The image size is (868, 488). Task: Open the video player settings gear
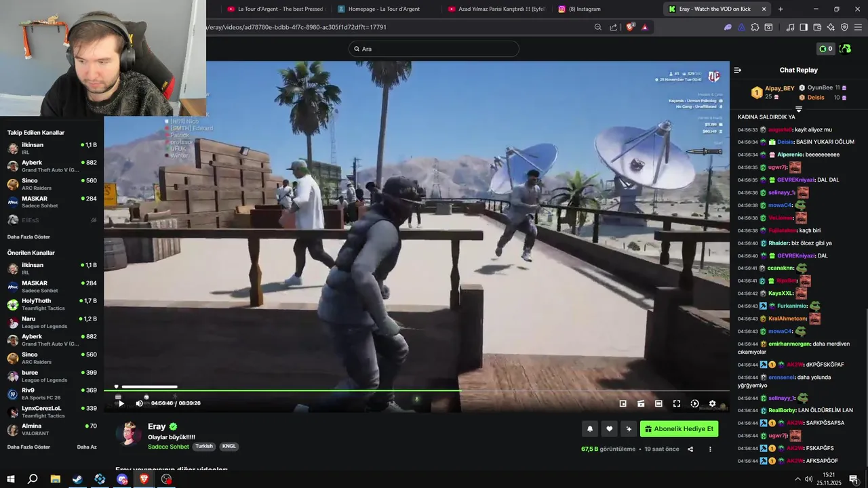pos(712,403)
